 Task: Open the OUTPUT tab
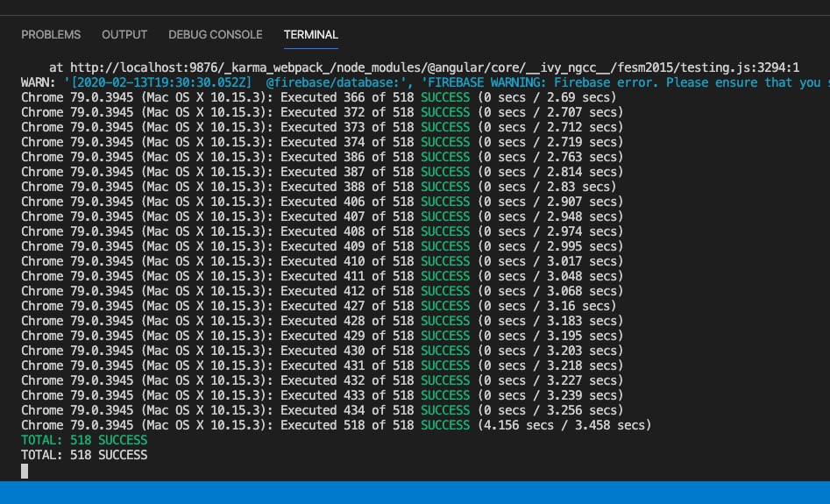click(124, 35)
